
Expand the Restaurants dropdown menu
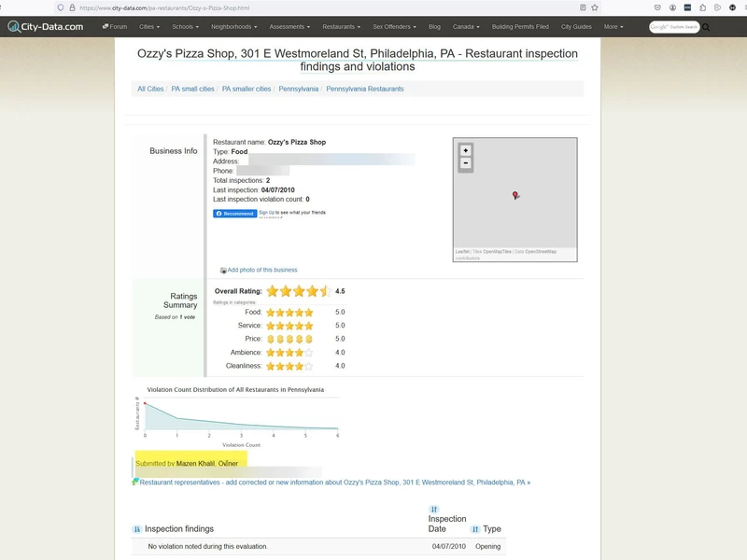click(x=341, y=27)
